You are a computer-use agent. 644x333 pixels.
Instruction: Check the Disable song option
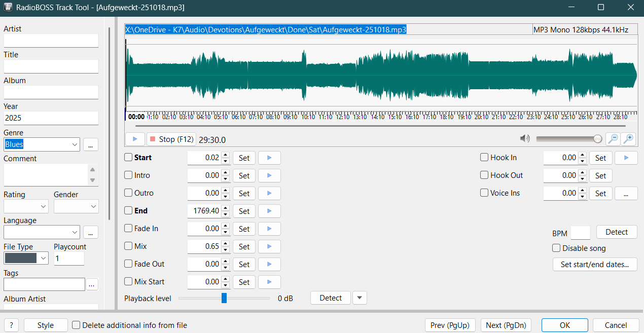[x=556, y=248]
